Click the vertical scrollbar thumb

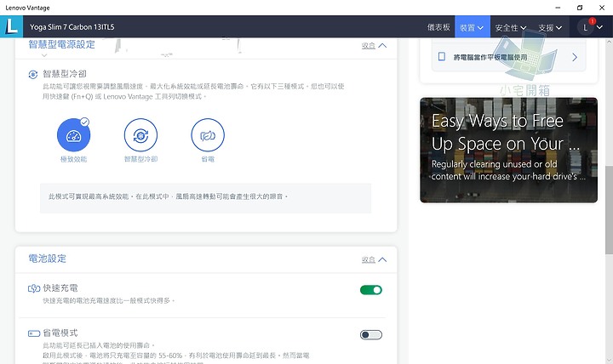[x=609, y=210]
